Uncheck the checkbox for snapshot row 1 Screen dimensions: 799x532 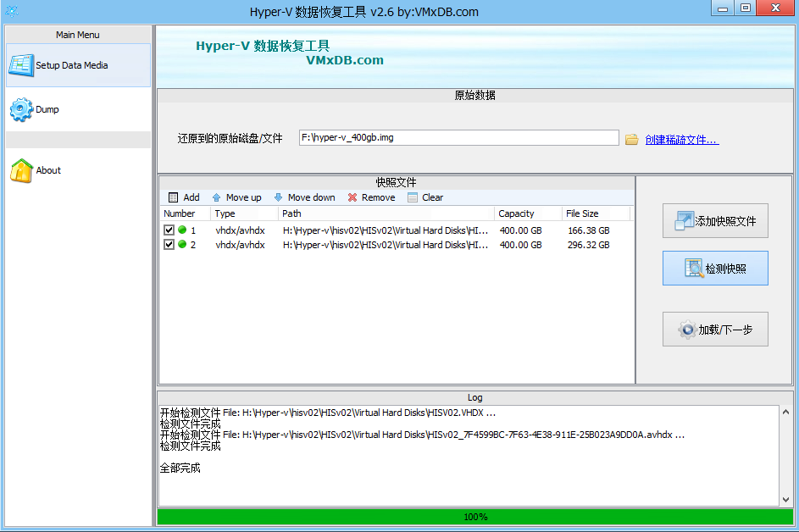169,230
